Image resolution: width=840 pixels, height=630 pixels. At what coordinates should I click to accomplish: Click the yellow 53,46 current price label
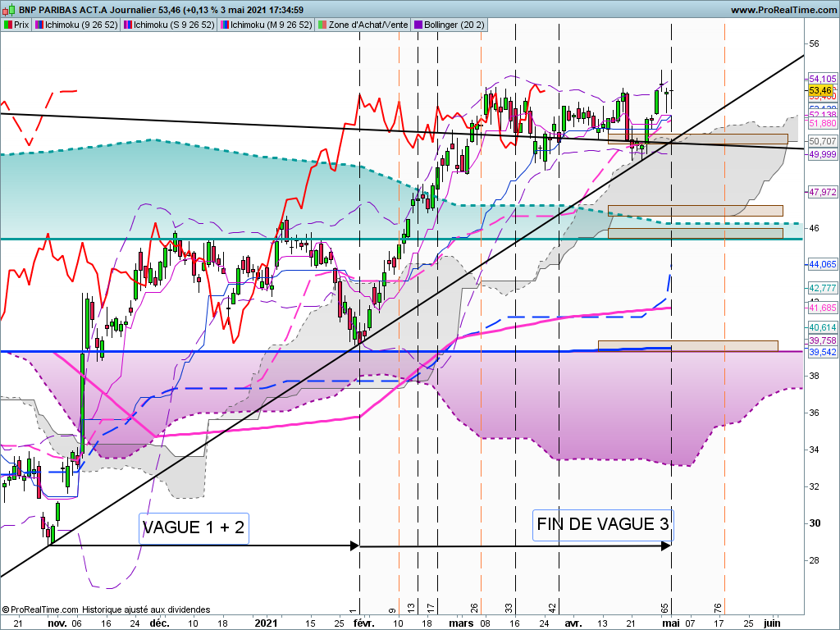coord(821,90)
